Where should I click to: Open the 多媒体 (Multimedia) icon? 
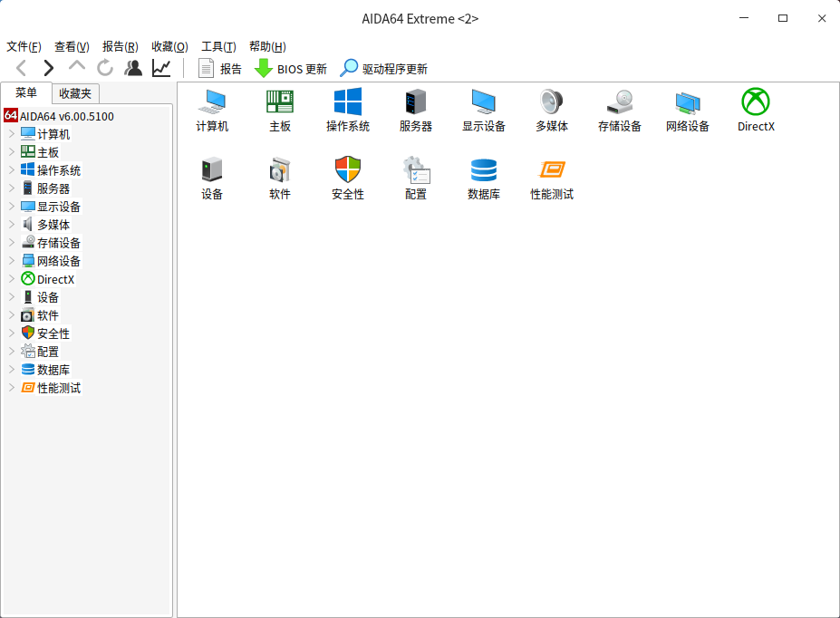tap(551, 109)
